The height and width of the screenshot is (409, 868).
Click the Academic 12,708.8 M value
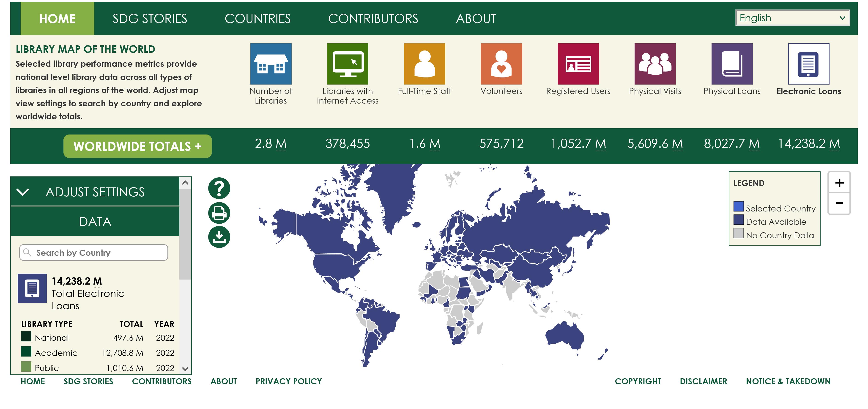pos(122,353)
